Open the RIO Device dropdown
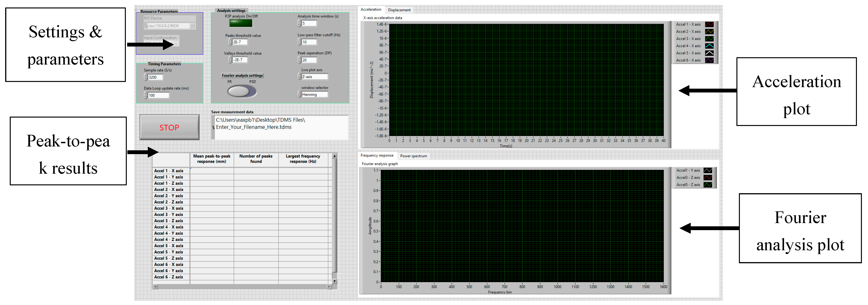This screenshot has width=868, height=305. [x=192, y=26]
